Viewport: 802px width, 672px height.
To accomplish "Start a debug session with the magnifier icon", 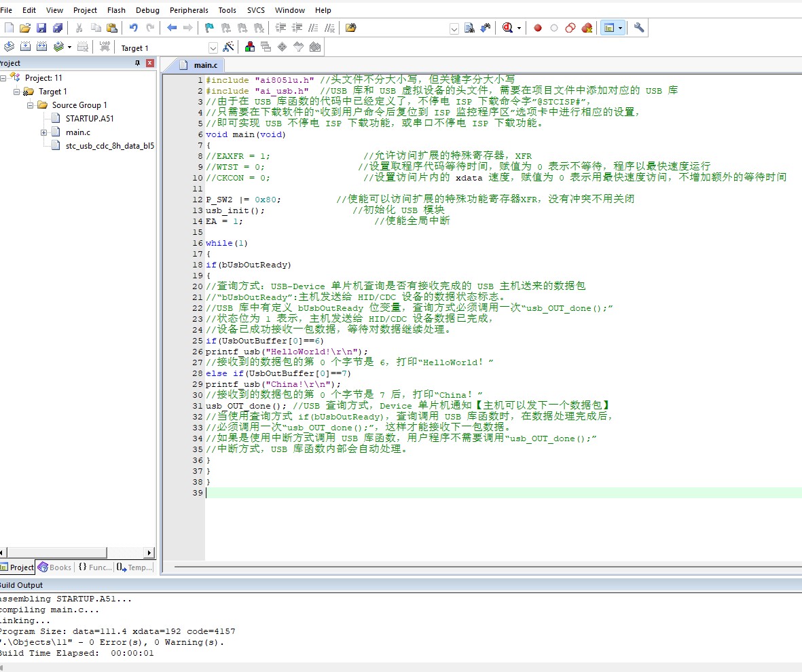I will pyautogui.click(x=507, y=28).
